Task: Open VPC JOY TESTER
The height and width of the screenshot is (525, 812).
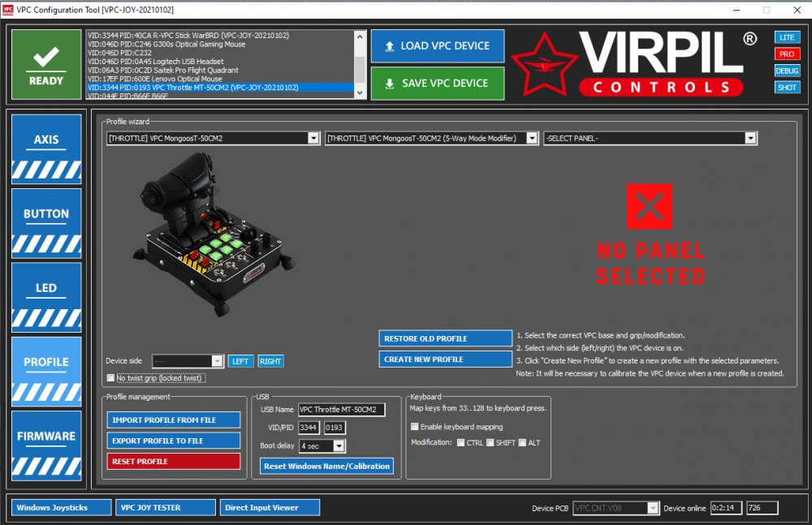Action: click(x=166, y=507)
